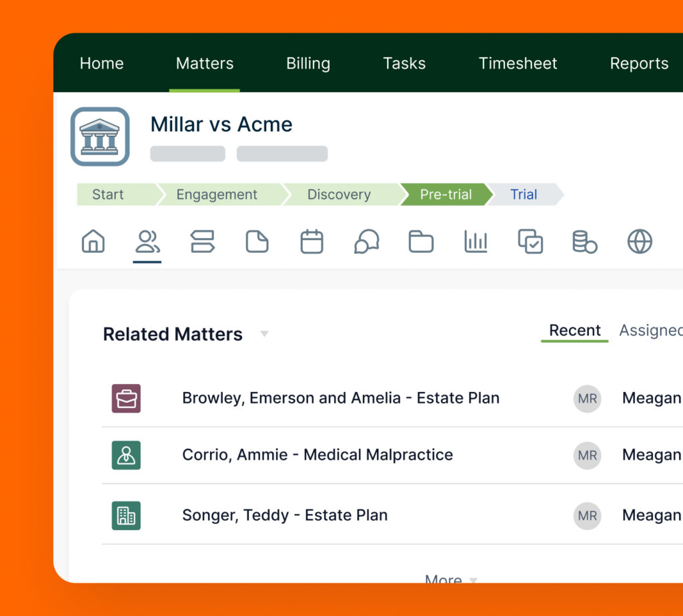Click Meagan name in Songer row
Image resolution: width=683 pixels, height=616 pixels.
click(x=652, y=516)
